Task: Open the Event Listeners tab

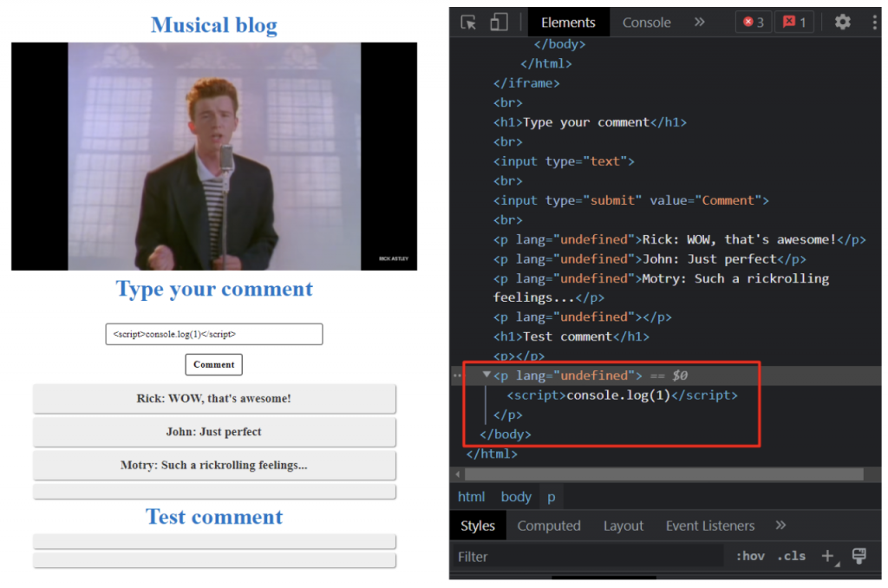Action: coord(710,526)
